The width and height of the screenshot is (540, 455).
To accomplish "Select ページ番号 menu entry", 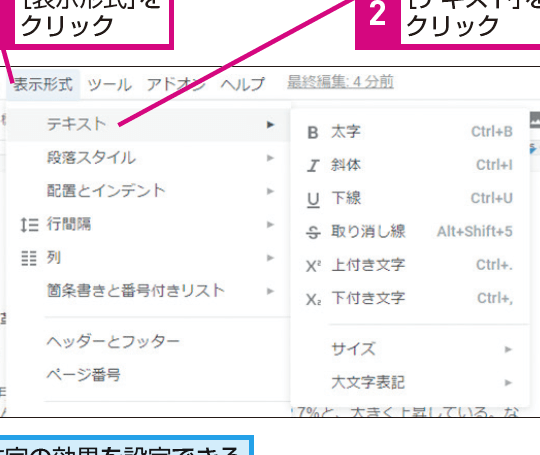I will tap(149, 375).
